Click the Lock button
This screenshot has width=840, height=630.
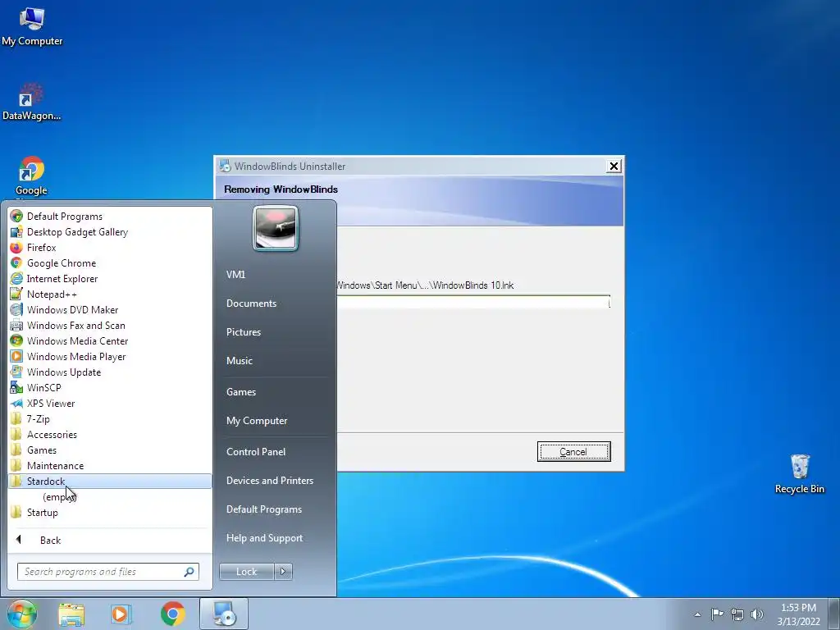pos(246,572)
